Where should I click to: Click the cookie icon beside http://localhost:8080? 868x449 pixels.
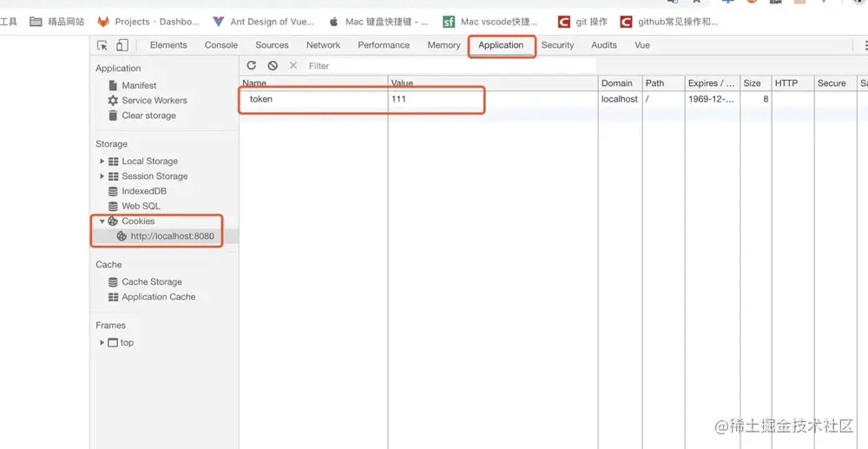coord(122,236)
